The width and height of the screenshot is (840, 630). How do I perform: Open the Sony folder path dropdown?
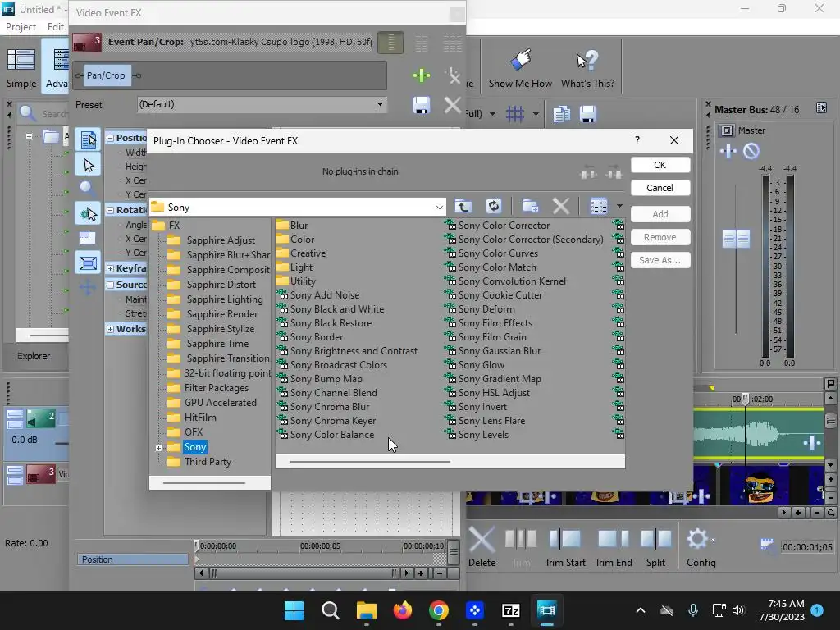pos(440,208)
